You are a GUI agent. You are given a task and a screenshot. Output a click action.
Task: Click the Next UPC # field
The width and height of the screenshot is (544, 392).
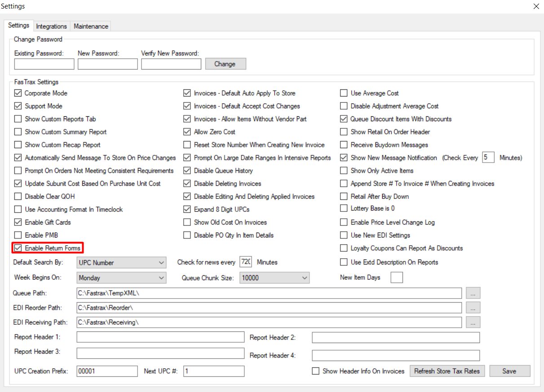(214, 371)
